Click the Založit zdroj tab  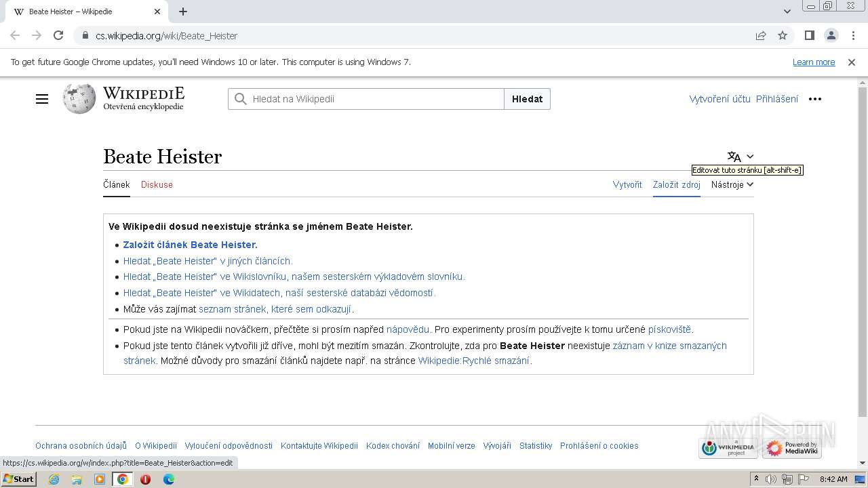677,184
